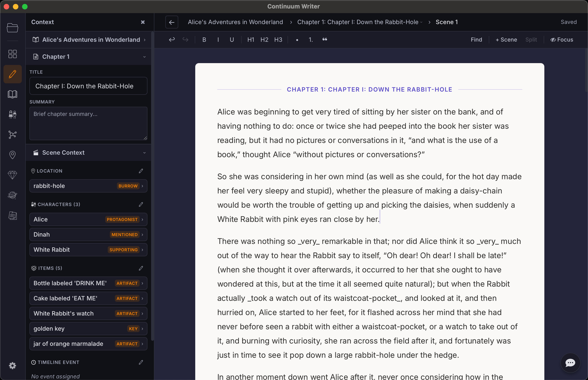Open the open-book icon in sidebar
588x380 pixels.
pyautogui.click(x=12, y=94)
